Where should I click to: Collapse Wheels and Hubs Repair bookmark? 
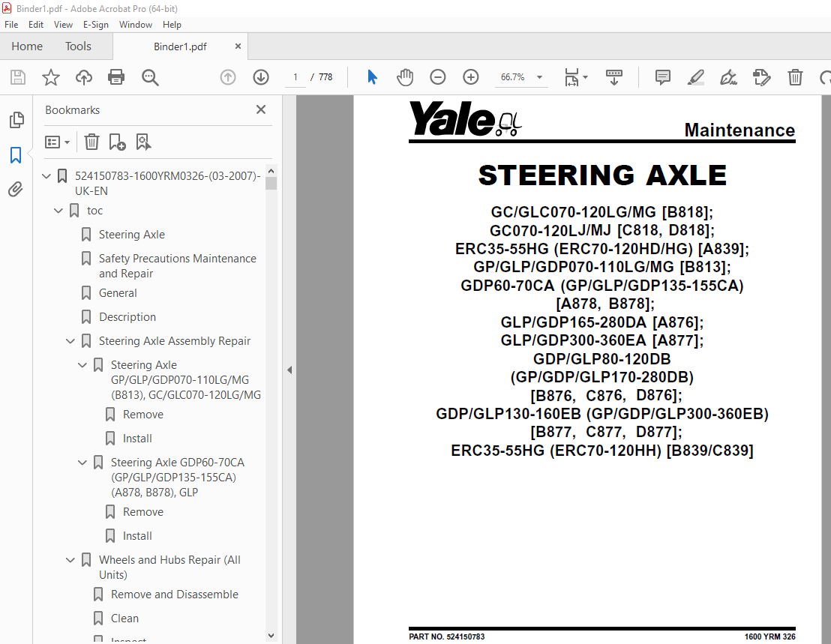[70, 560]
